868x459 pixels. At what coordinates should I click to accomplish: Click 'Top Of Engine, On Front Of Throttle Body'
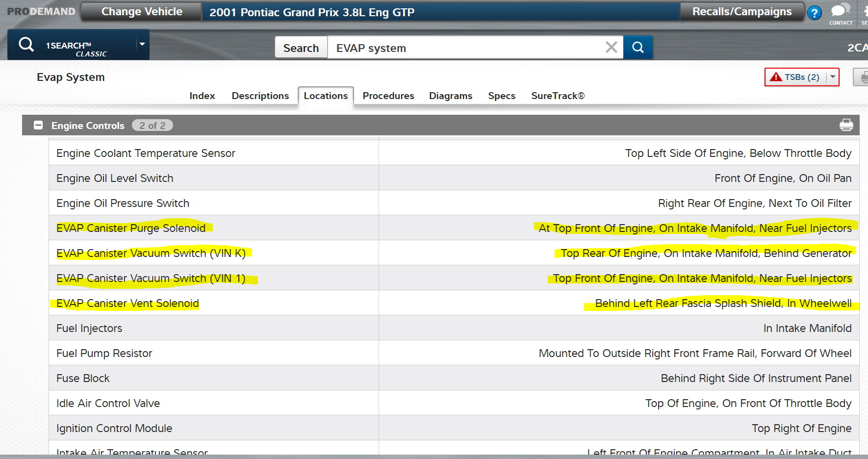point(748,403)
